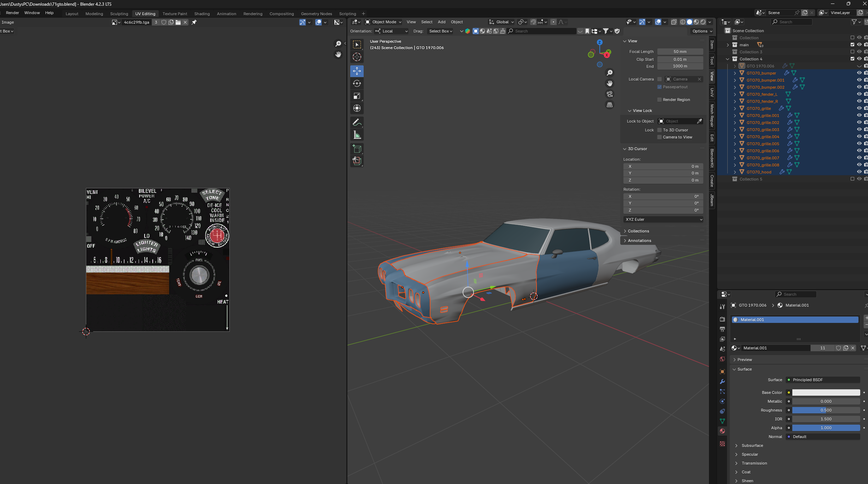868x484 pixels.
Task: Select Material.001 slot in material list
Action: 795,320
